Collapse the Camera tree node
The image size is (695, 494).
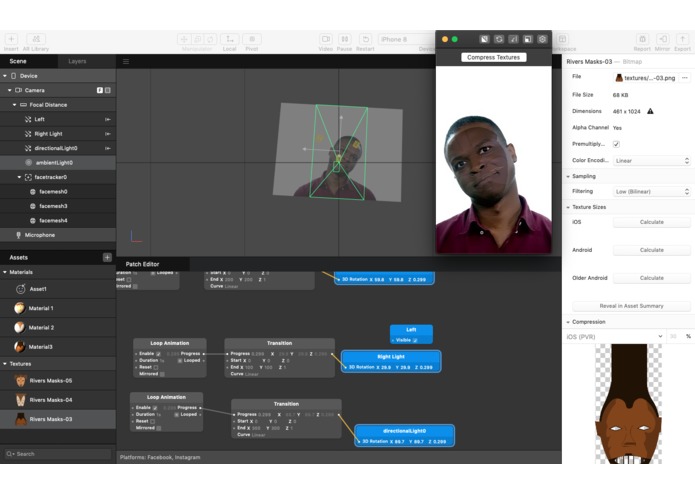(x=9, y=90)
